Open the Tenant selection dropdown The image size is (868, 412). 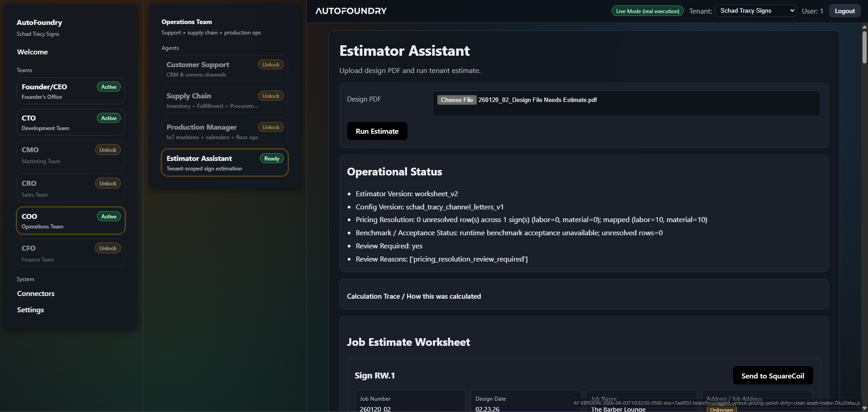pyautogui.click(x=755, y=10)
